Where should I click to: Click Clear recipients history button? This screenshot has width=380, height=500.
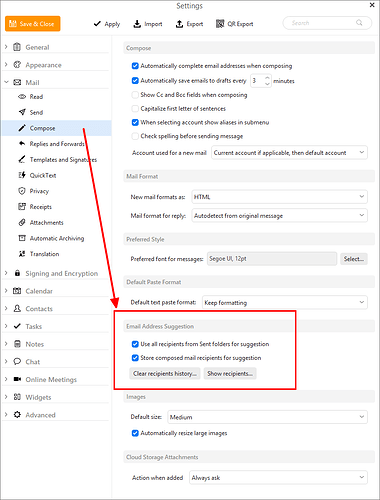click(x=165, y=374)
